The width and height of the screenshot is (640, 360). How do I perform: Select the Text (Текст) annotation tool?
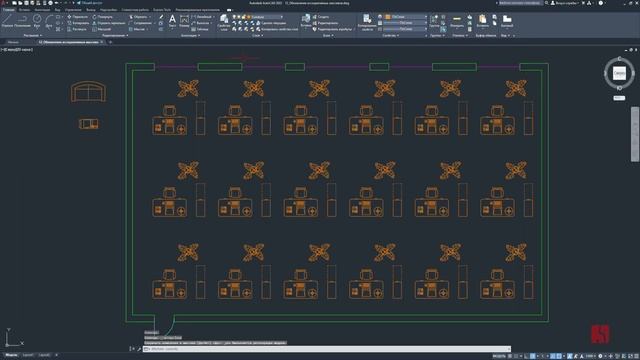click(x=172, y=21)
